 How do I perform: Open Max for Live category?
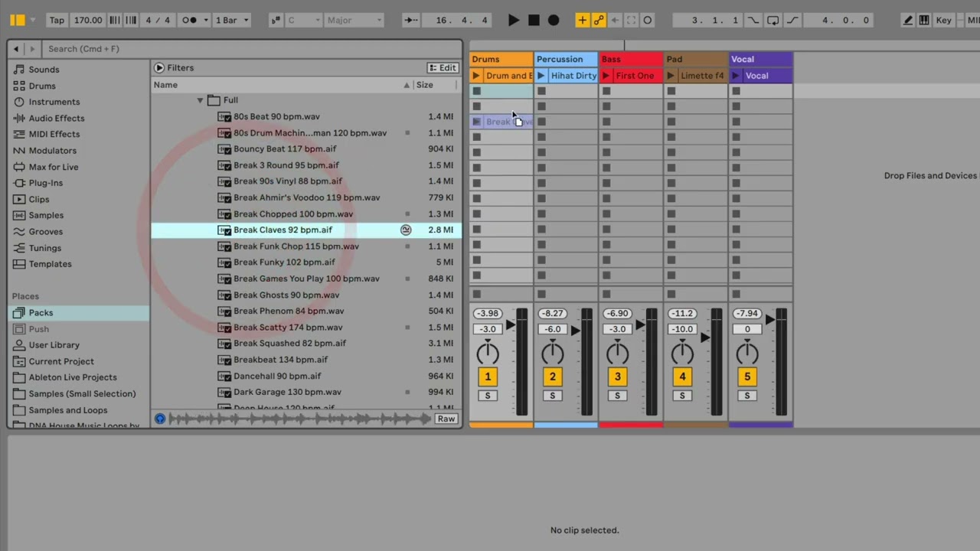(54, 167)
